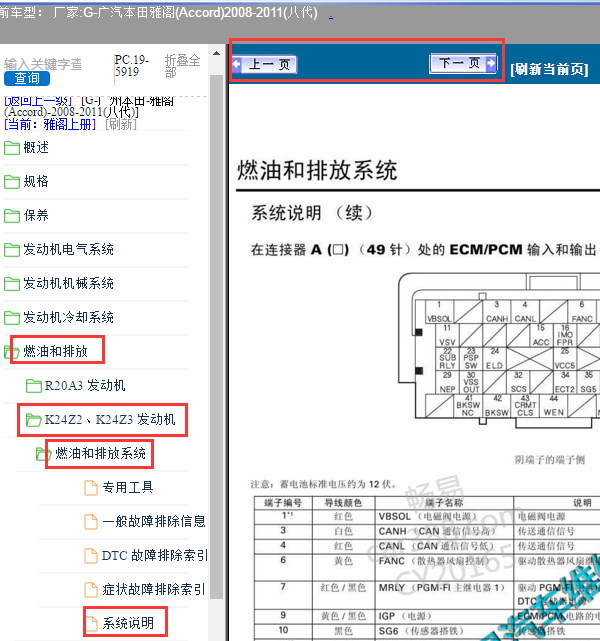Viewport: 600px width, 641px height.
Task: Go to next page with 下一页 button
Action: [x=463, y=63]
